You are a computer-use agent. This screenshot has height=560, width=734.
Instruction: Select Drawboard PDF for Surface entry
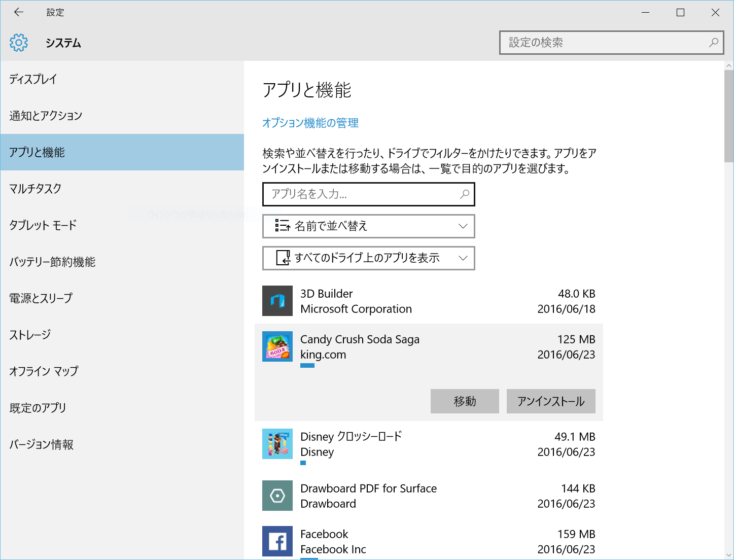coord(429,496)
